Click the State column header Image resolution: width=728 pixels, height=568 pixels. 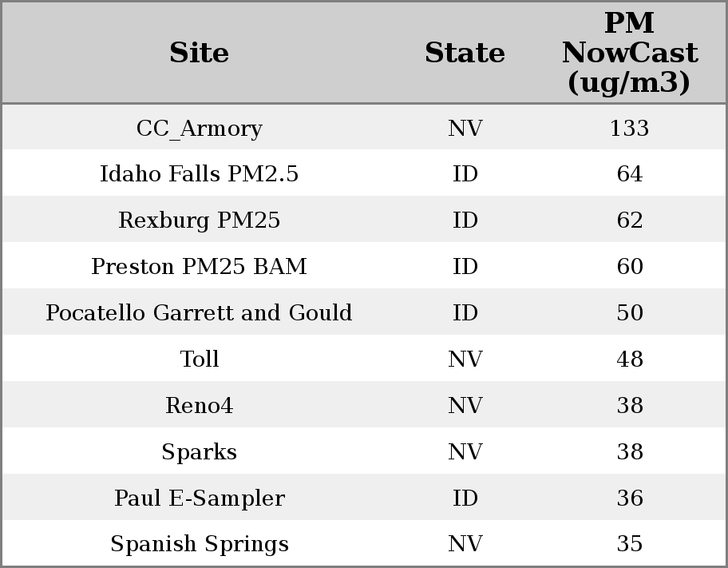(465, 54)
